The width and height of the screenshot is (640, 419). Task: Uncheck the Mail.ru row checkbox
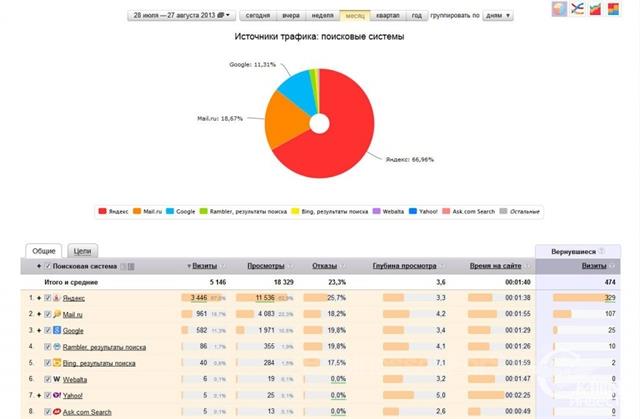[47, 314]
